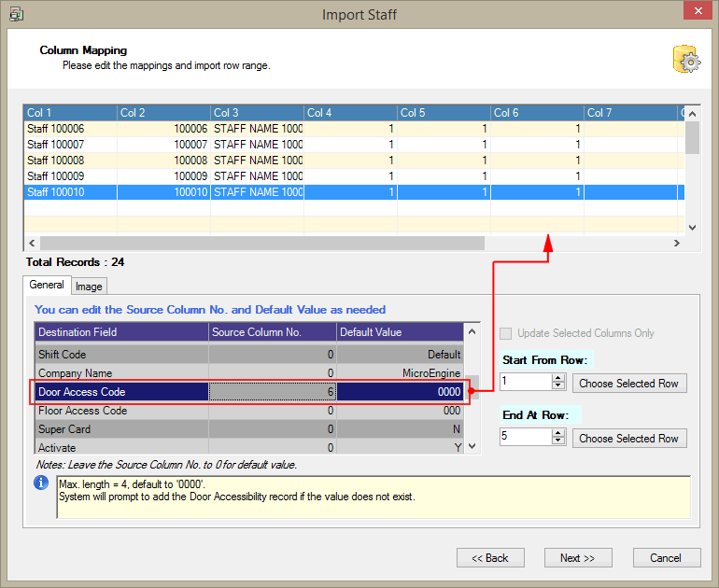Cancel the import wizard
This screenshot has width=719, height=588.
(666, 558)
